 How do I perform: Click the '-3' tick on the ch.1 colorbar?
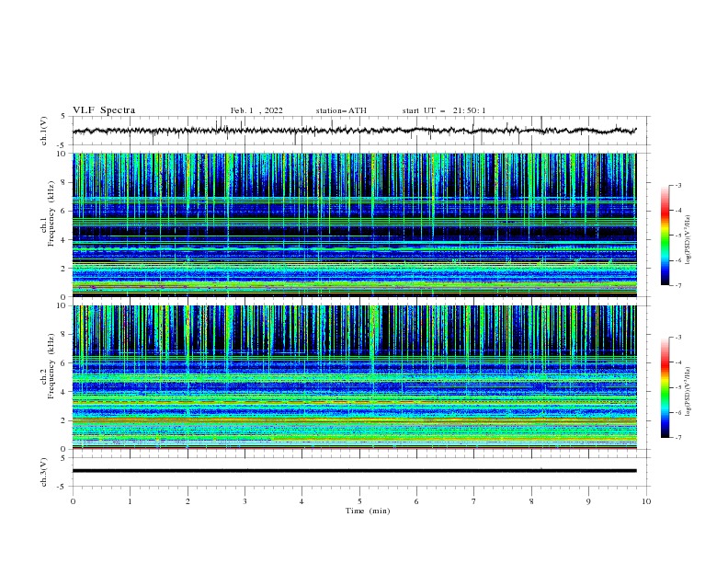[x=678, y=185]
